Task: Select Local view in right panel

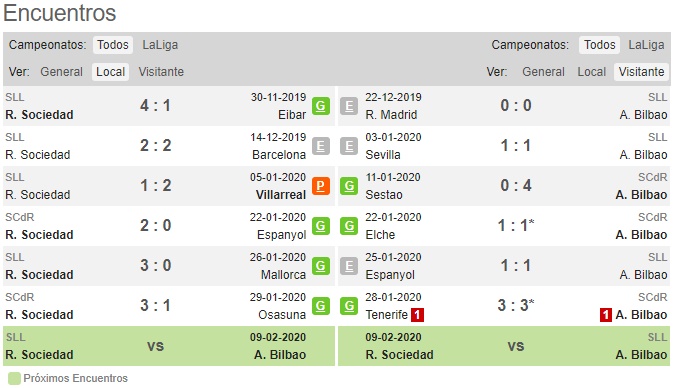Action: click(x=591, y=72)
